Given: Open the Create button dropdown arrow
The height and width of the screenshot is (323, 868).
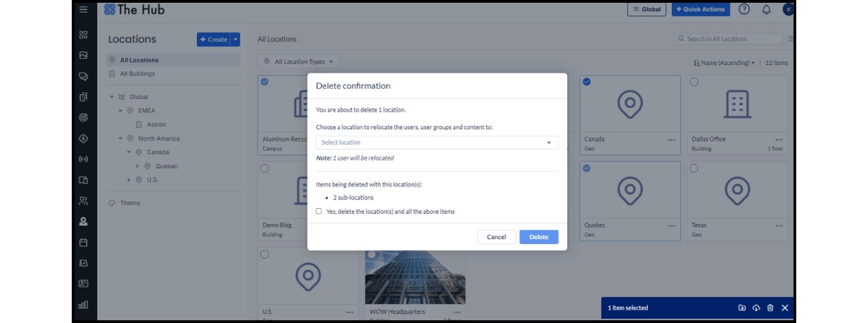Looking at the screenshot, I should 235,40.
